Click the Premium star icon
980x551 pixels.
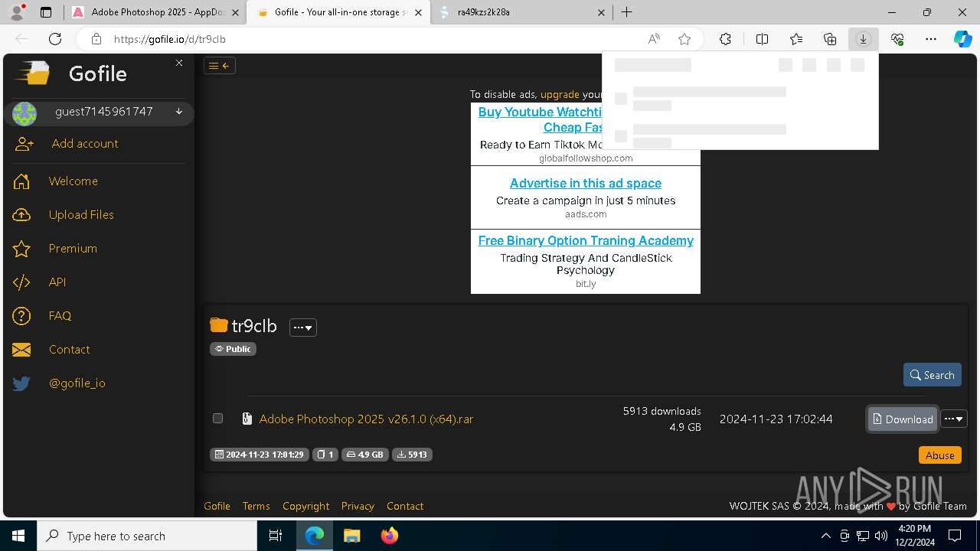point(21,249)
